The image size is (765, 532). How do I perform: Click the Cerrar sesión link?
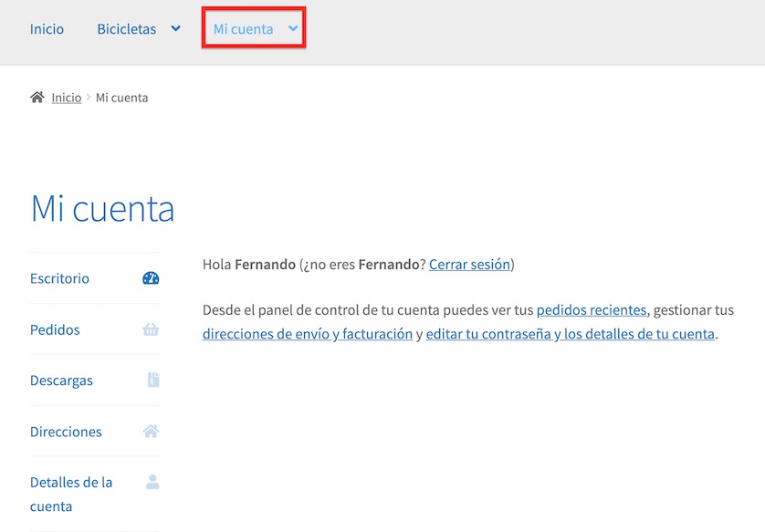pos(469,265)
